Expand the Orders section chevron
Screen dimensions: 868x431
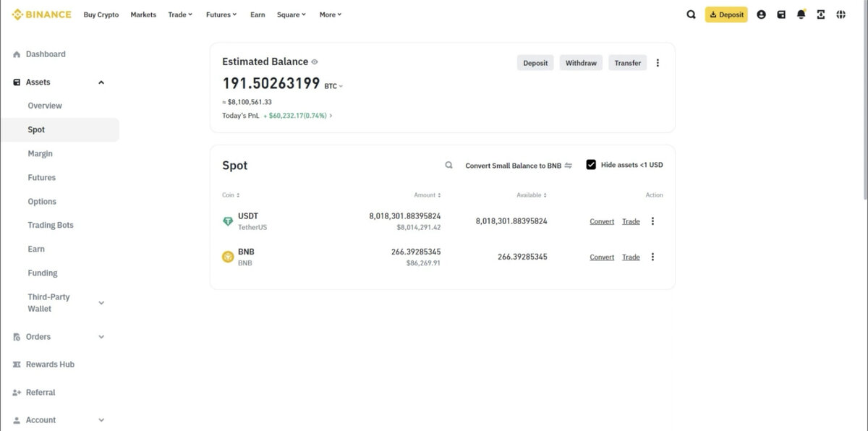(x=101, y=337)
